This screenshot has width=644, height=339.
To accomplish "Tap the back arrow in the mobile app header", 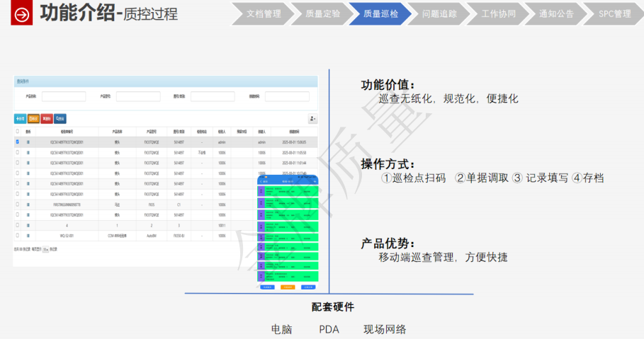I will [x=261, y=182].
